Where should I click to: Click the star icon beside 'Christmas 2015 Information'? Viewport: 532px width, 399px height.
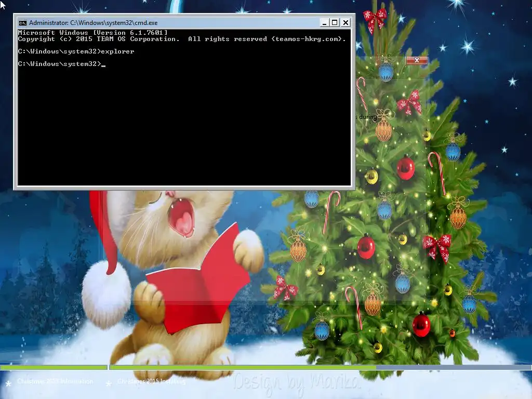pyautogui.click(x=8, y=383)
